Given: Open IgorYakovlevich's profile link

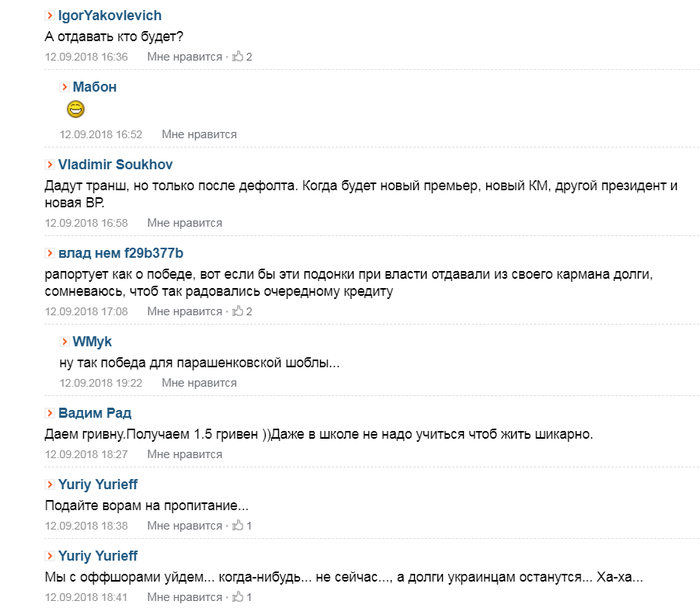Looking at the screenshot, I should tap(110, 16).
